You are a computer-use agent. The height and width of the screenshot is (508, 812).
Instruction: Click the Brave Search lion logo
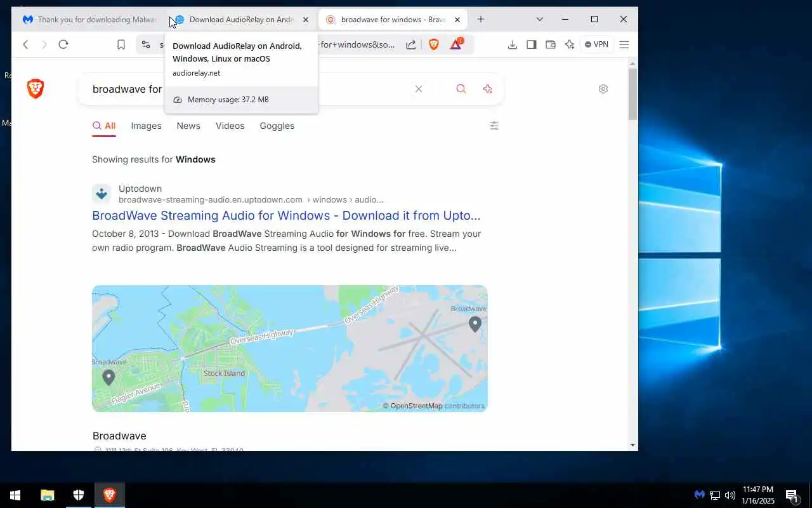(36, 89)
